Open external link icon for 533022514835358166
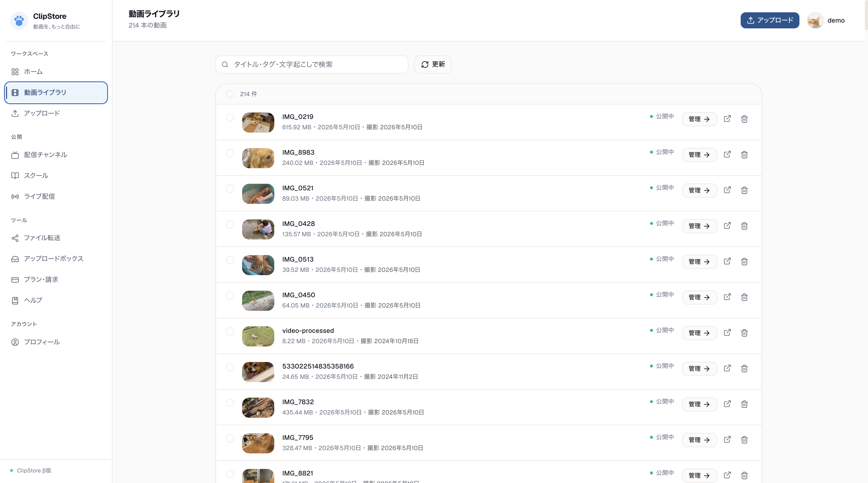868x483 pixels. pos(727,369)
